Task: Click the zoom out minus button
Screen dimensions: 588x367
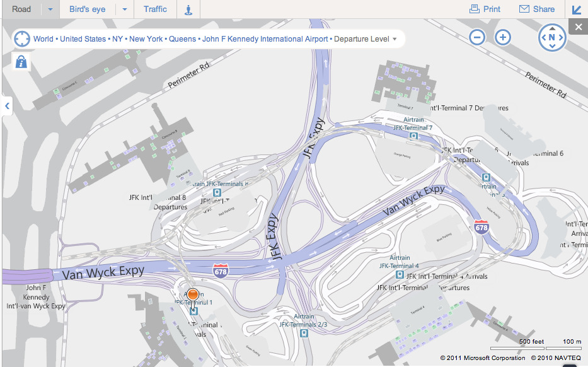Action: 477,37
